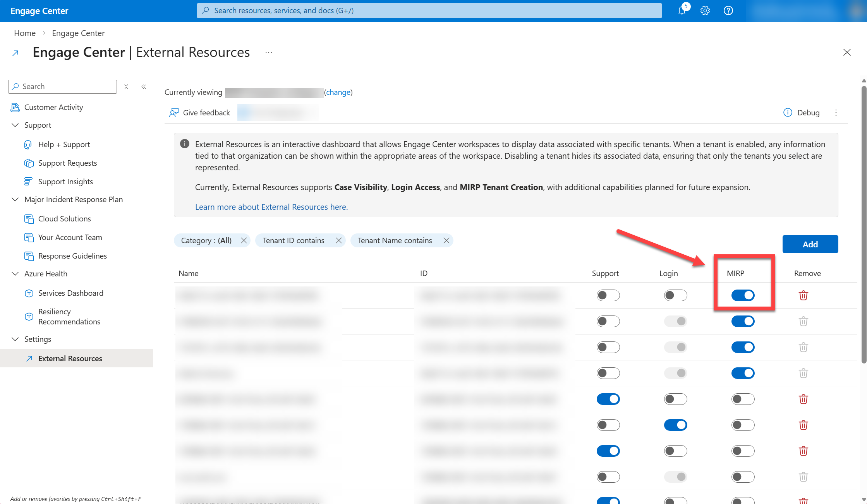The height and width of the screenshot is (504, 867).
Task: Collapse the Major Incident Response Plan section
Action: coord(15,199)
